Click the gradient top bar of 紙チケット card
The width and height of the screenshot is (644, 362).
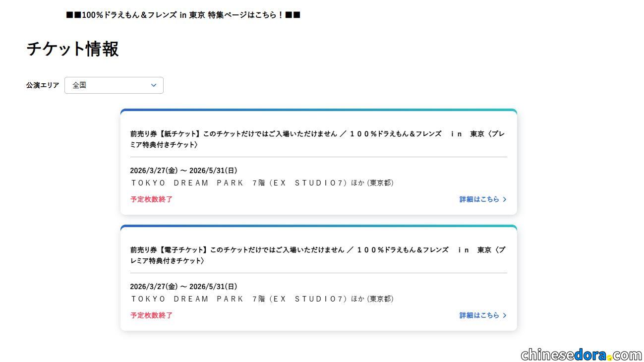pos(318,110)
